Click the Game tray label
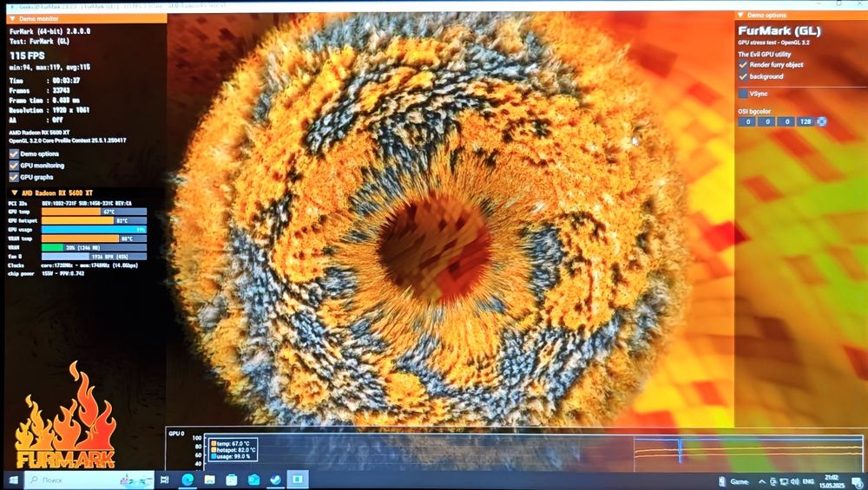 click(740, 481)
